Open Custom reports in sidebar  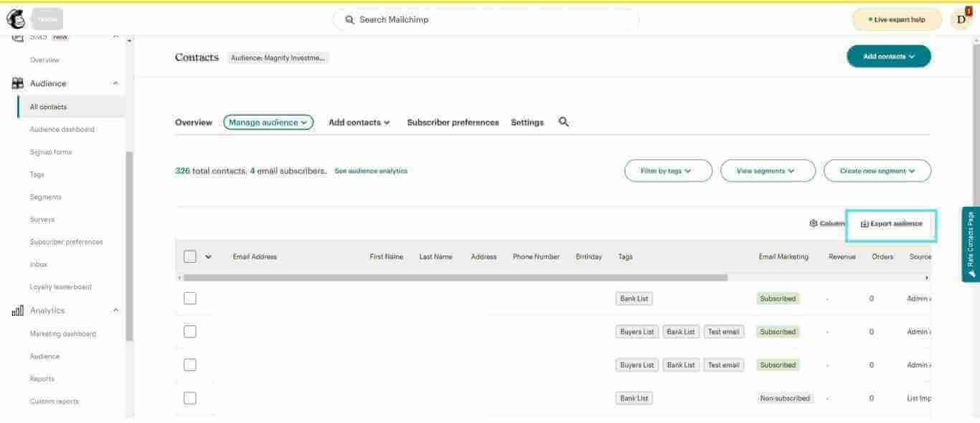[55, 401]
